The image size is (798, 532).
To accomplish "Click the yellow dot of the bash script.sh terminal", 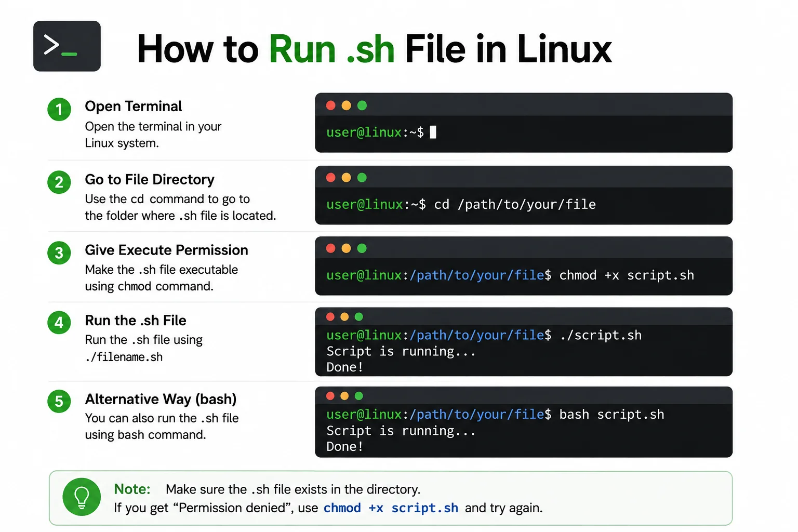I will (344, 396).
